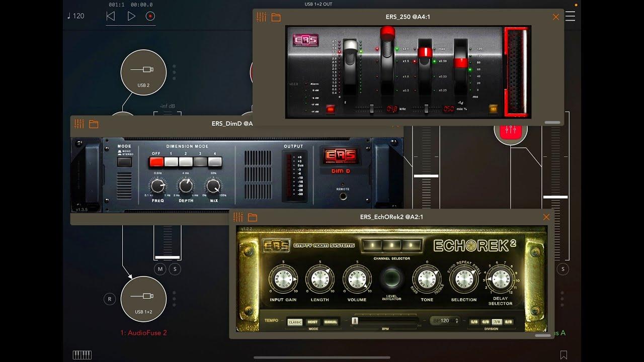Open the mixer icon in ERS_250 window

tap(261, 17)
